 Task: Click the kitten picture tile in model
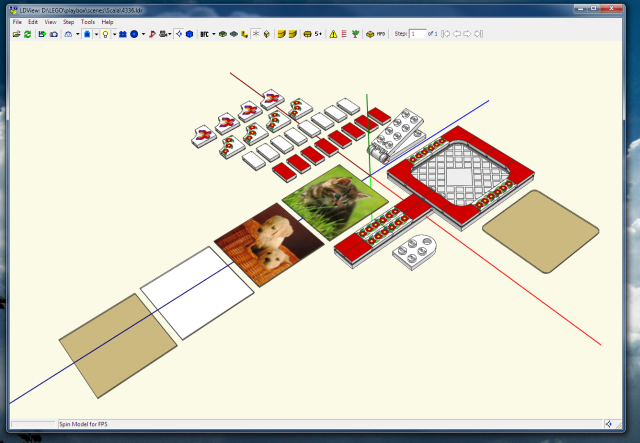pos(335,198)
